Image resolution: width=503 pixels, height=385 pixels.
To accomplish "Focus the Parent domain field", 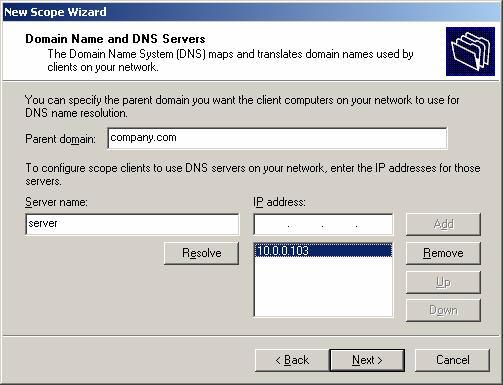I will click(277, 138).
